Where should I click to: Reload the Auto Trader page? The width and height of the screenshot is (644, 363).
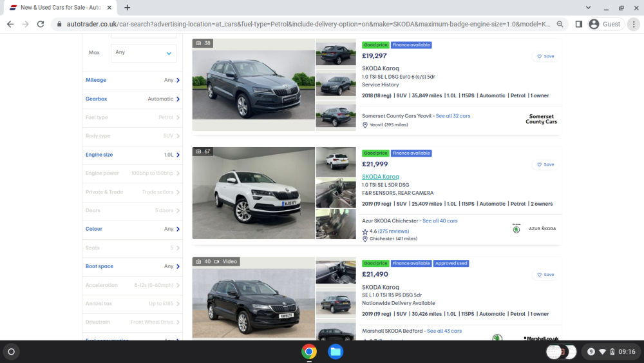tap(40, 25)
